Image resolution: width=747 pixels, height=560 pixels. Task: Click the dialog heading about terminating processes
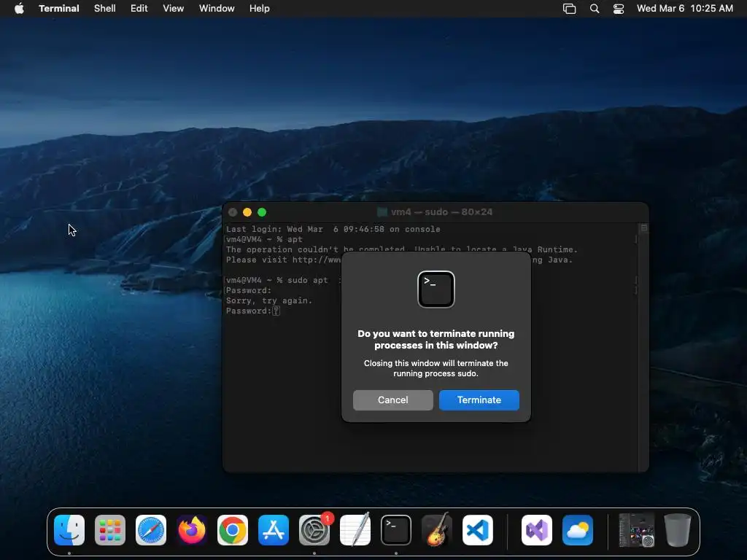tap(436, 340)
